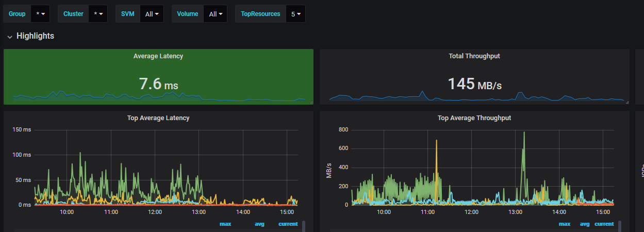The height and width of the screenshot is (232, 644).
Task: Sort latency legend by max column
Action: [x=225, y=224]
